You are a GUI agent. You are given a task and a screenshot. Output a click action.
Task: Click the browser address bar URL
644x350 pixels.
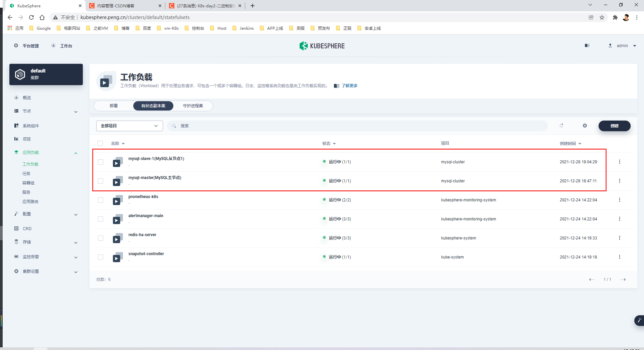[x=135, y=17]
